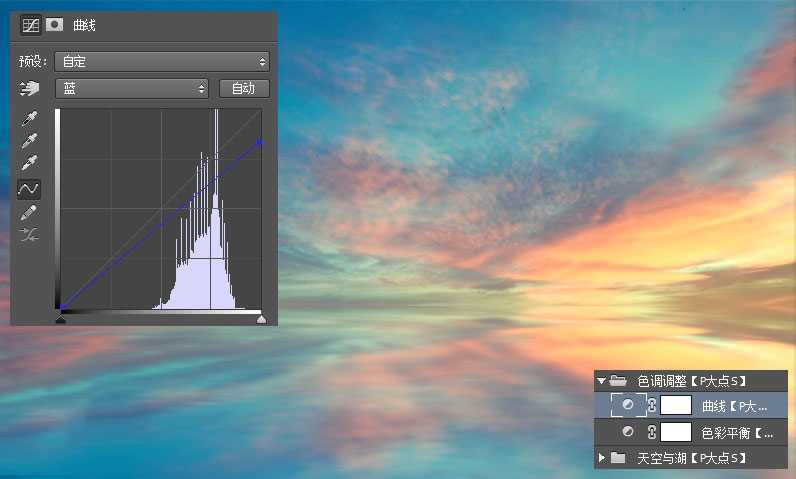The image size is (796, 479).
Task: Expand the 天空与湖 layer group
Action: [x=601, y=458]
